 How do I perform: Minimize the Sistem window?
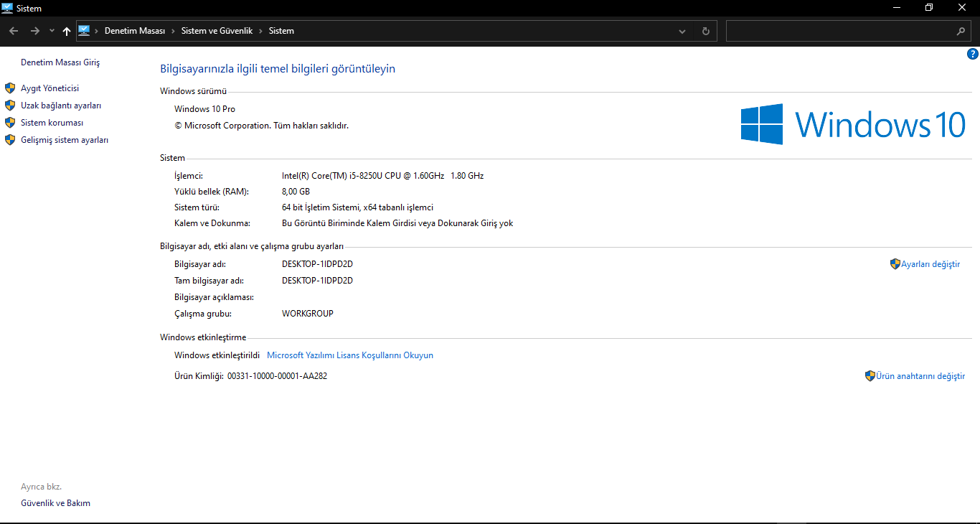click(x=897, y=8)
